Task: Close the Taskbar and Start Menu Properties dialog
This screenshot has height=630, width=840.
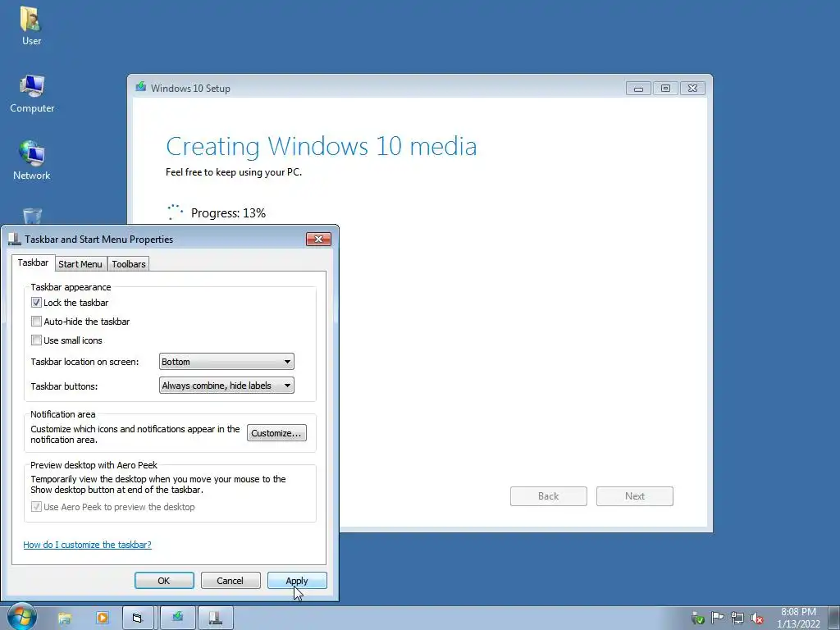Action: point(318,239)
